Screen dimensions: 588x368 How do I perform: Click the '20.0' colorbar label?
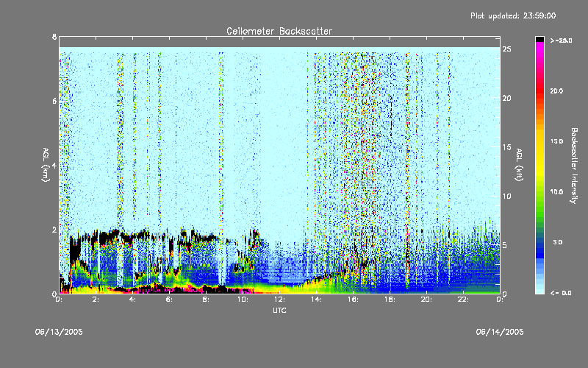tap(556, 91)
